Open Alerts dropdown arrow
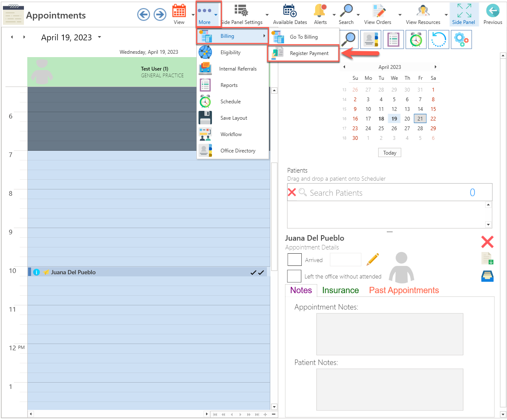 click(334, 15)
